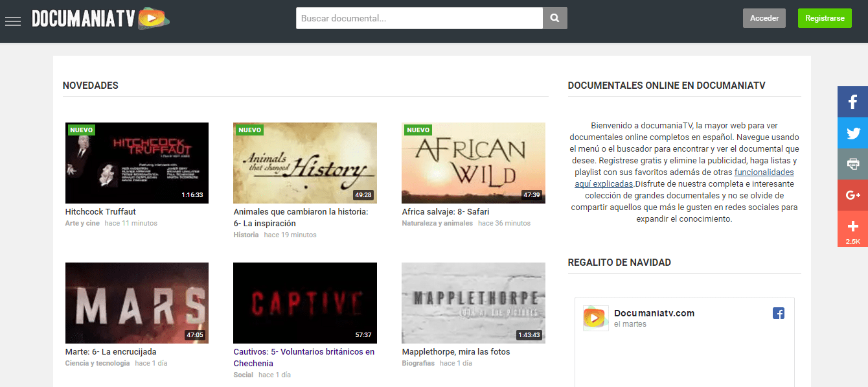Screen dimensions: 868x387
Task: Share page on Twitter sidebar icon
Action: point(852,133)
